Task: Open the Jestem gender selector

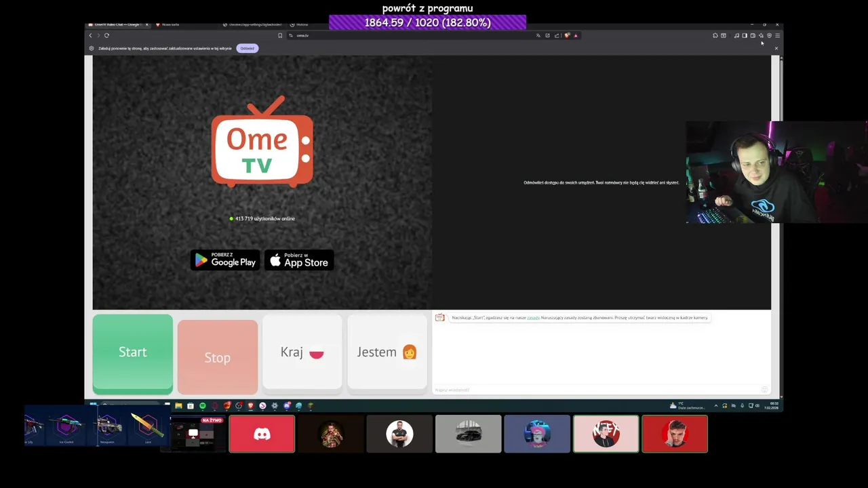Action: (x=387, y=352)
